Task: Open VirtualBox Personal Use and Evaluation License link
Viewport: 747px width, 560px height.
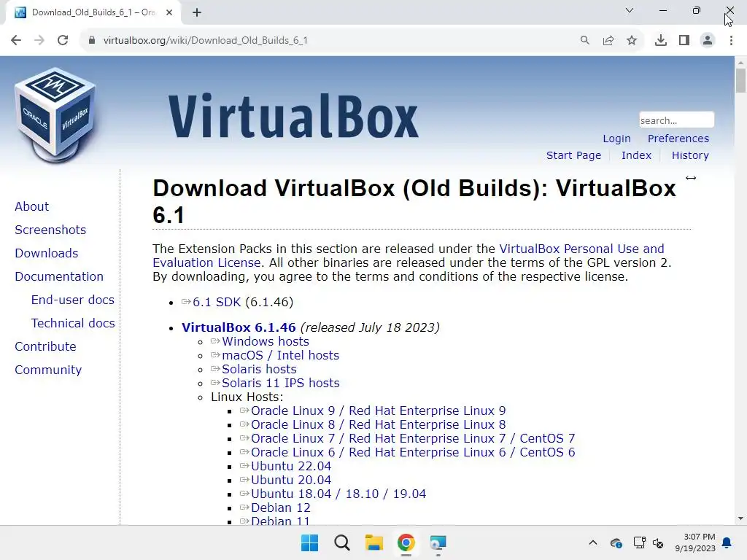Action: [581, 249]
